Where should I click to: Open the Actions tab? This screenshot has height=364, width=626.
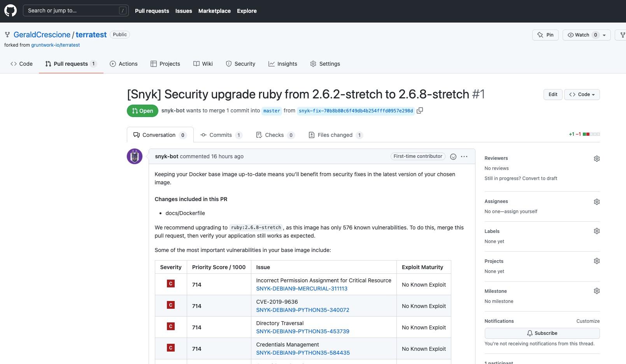tap(124, 64)
